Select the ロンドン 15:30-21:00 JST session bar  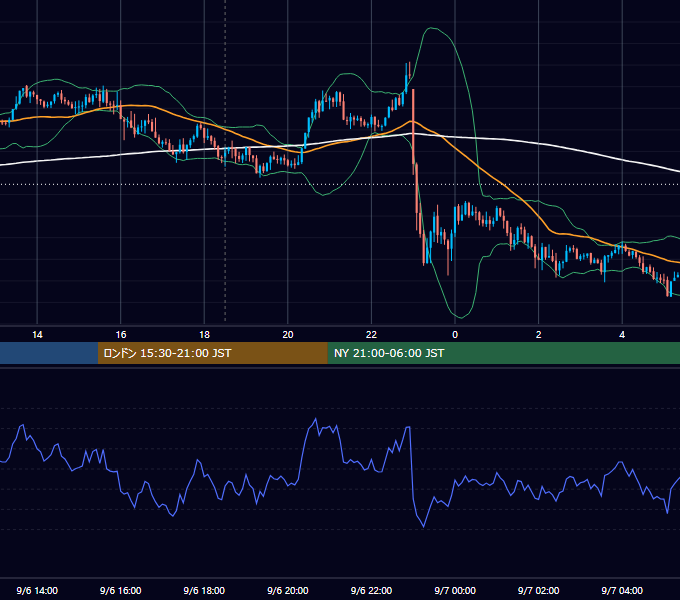[x=212, y=353]
